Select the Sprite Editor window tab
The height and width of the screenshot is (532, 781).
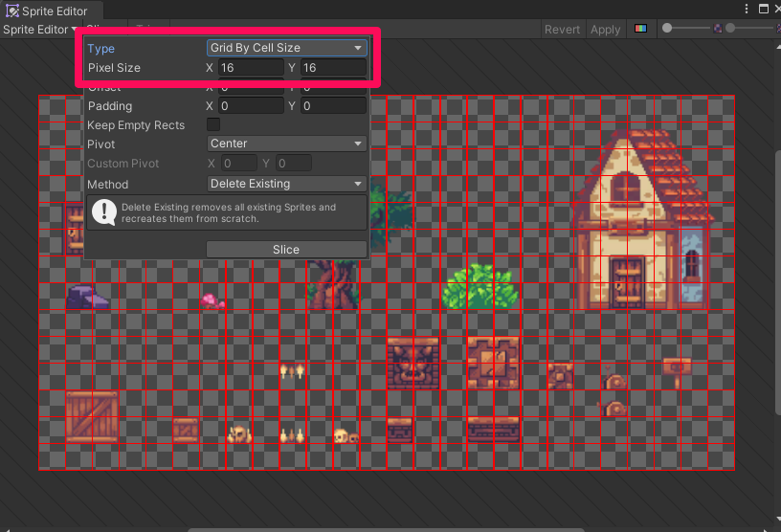tap(52, 11)
